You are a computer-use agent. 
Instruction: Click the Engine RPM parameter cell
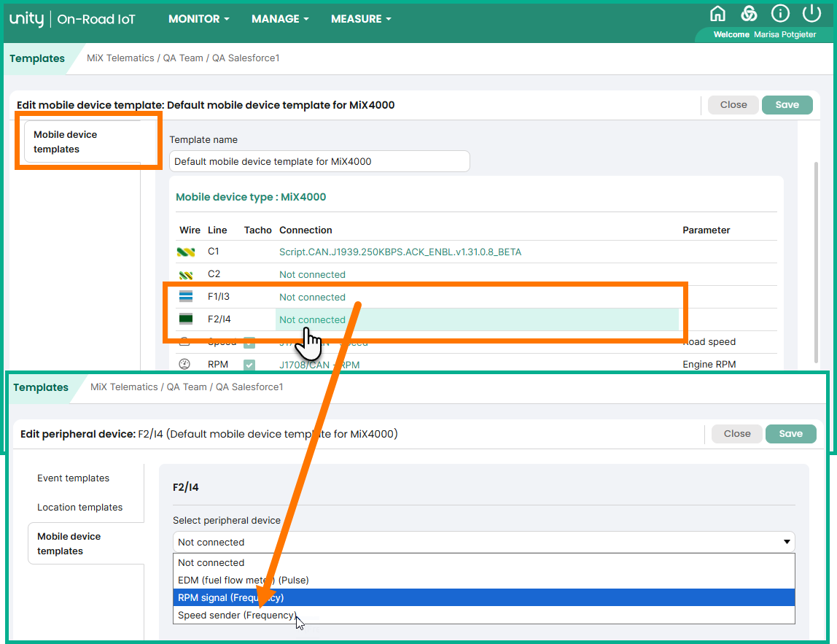[x=709, y=364]
